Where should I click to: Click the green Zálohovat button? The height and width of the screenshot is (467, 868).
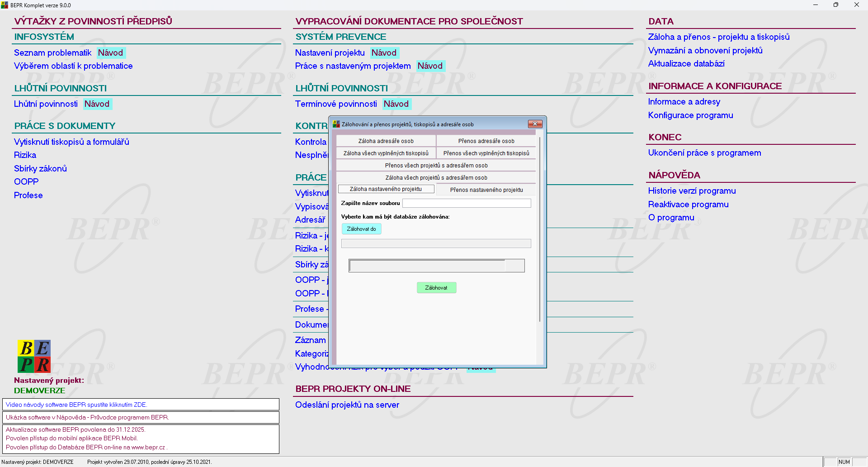point(436,288)
